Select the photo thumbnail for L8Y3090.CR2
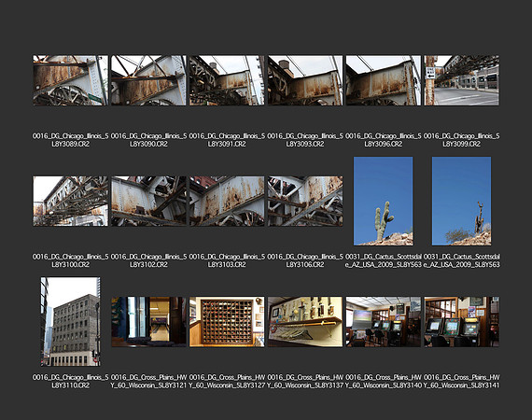Image resolution: width=532 pixels, height=420 pixels. (x=148, y=80)
